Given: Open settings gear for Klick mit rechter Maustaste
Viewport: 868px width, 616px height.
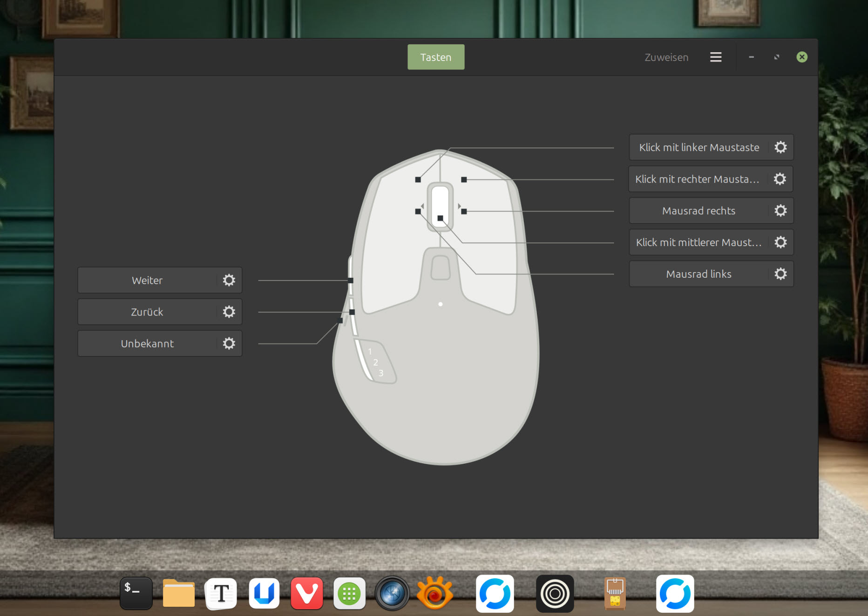Looking at the screenshot, I should pos(780,179).
